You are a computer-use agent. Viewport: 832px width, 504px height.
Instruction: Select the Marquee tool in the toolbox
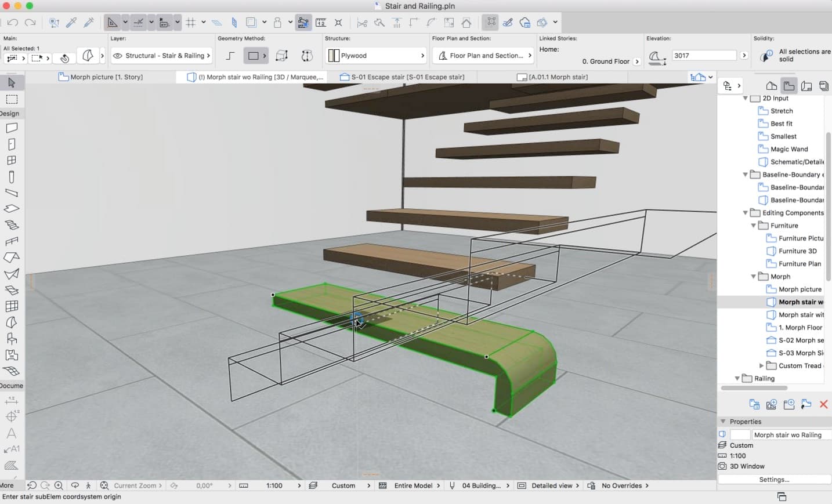(12, 99)
